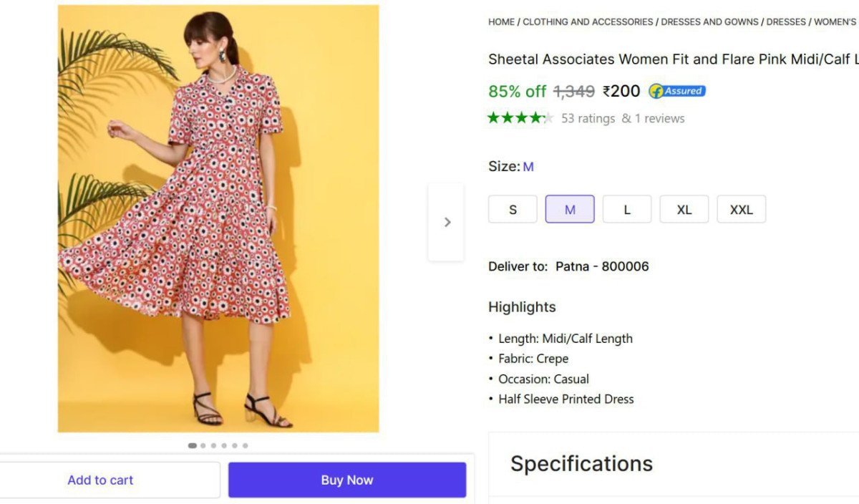The image size is (859, 504).
Task: Click the first carousel indicator dot
Action: (x=192, y=445)
